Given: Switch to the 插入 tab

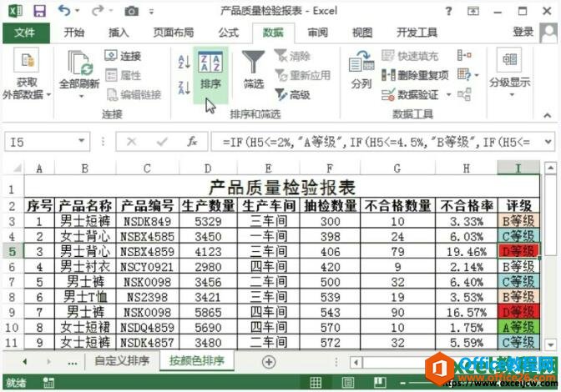Looking at the screenshot, I should tap(119, 33).
